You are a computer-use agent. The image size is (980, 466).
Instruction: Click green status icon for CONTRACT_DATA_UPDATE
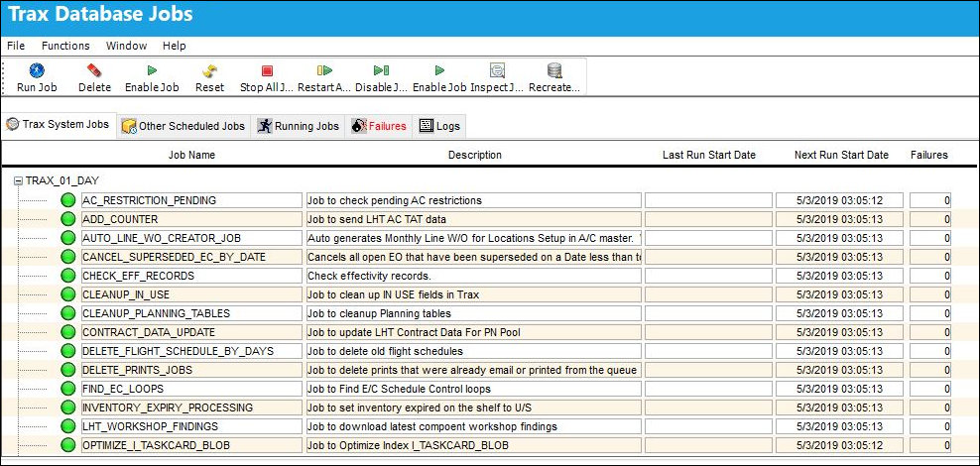tap(67, 332)
